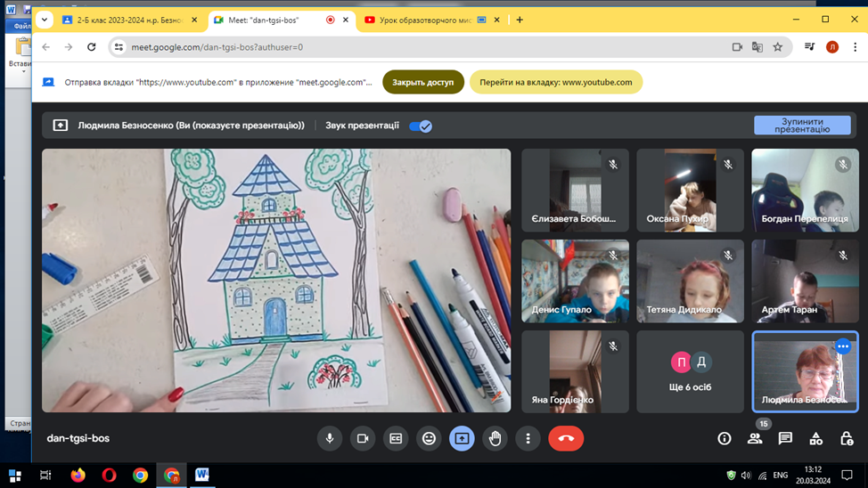The image size is (868, 488).
Task: Expand the tab search dropdown arrow
Action: (45, 20)
